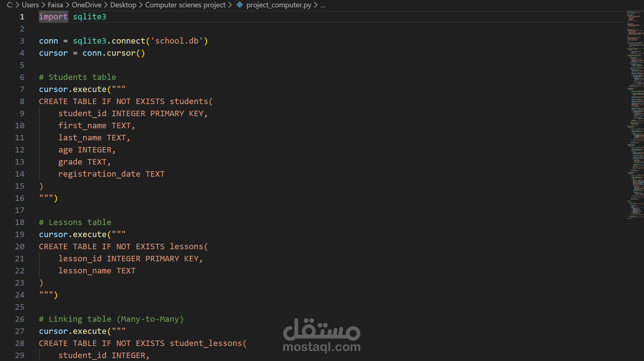644x361 pixels.
Task: Expand the chevron after OneDrive breadcrumb
Action: [x=106, y=5]
